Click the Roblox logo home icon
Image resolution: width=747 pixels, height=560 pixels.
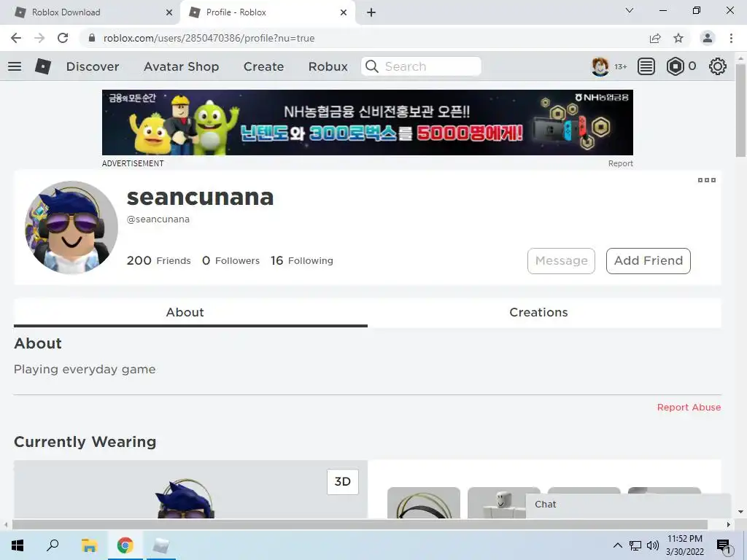pyautogui.click(x=43, y=66)
